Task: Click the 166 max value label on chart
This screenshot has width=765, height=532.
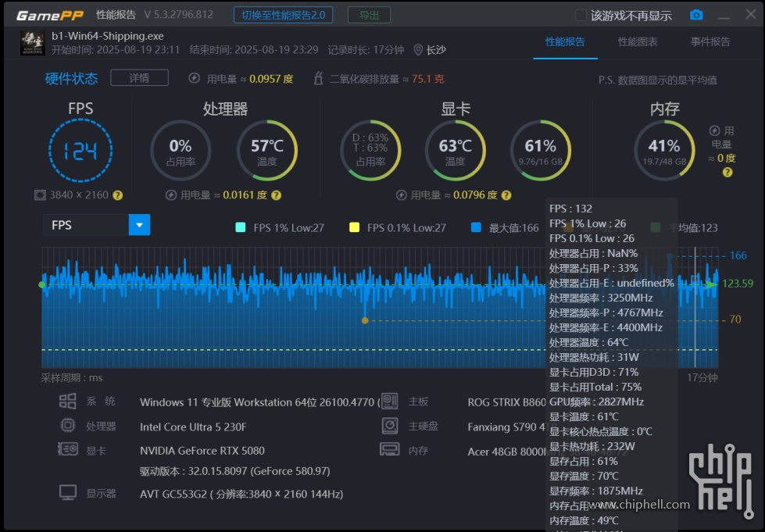Action: [738, 255]
